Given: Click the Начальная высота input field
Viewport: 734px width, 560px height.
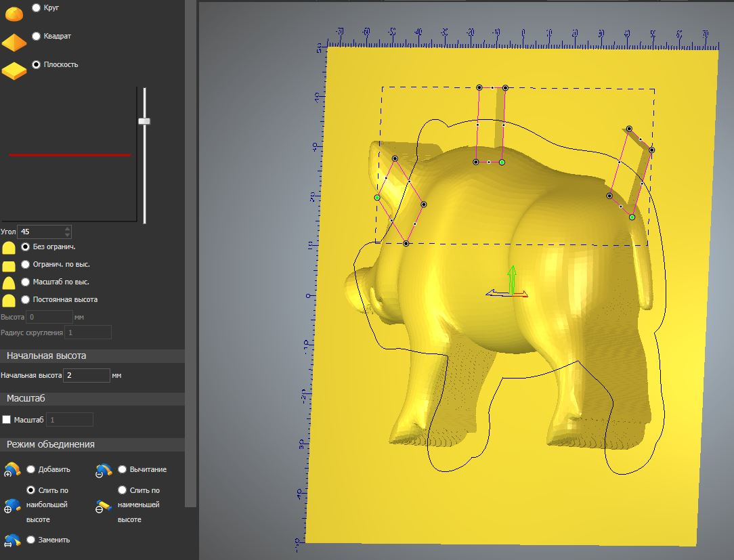Looking at the screenshot, I should pyautogui.click(x=87, y=375).
